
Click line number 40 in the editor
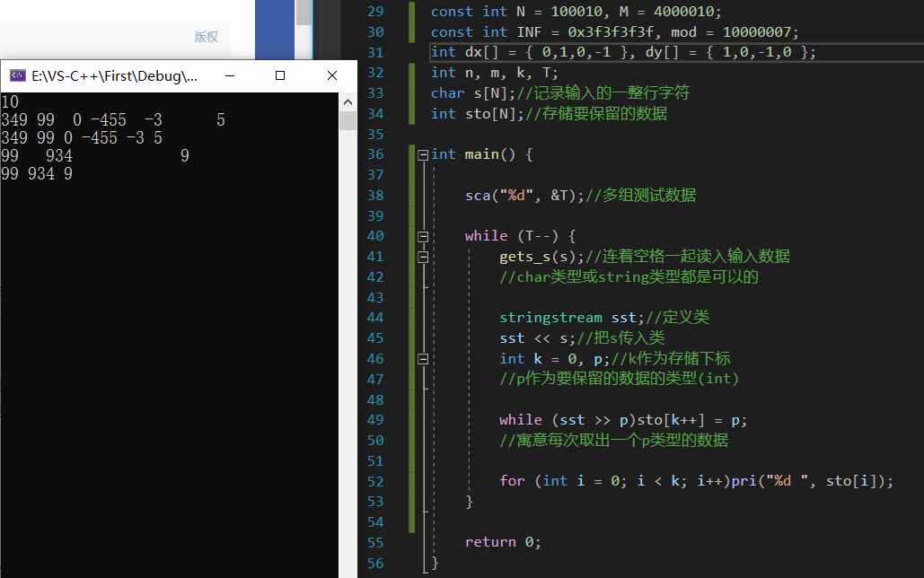pyautogui.click(x=375, y=236)
